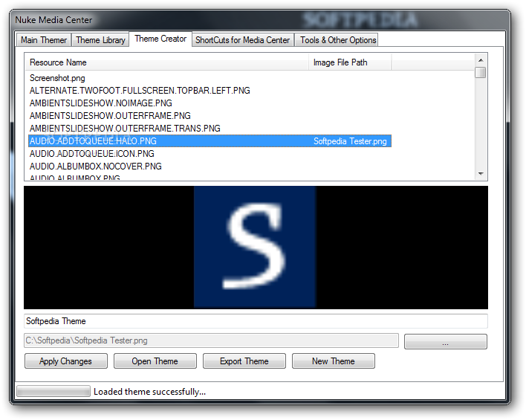Screen dimensions: 526x420
Task: Select AUDIO.ALBUMBOX.NOCOVER.PNG row
Action: (210, 167)
